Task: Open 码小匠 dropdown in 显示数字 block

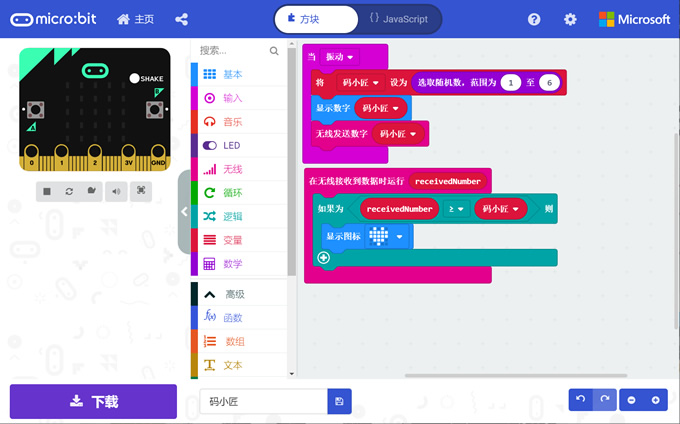Action: tap(380, 108)
